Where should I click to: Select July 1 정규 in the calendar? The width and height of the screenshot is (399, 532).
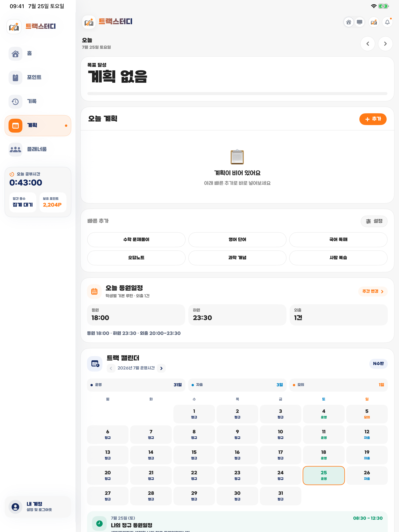[x=194, y=414]
